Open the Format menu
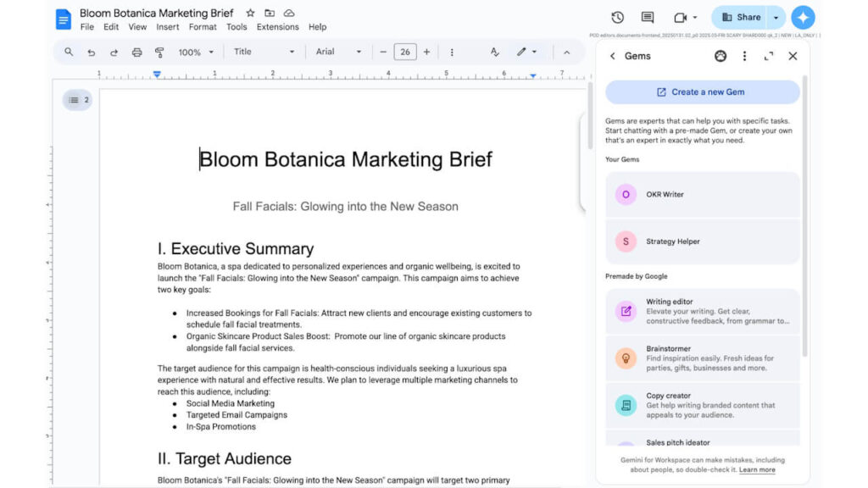This screenshot has width=868, height=488. (x=203, y=26)
